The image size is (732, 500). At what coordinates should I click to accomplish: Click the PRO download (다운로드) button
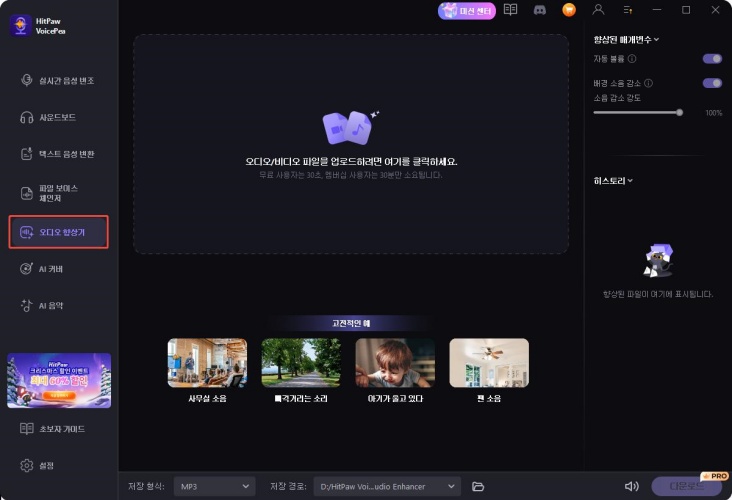[x=686, y=486]
